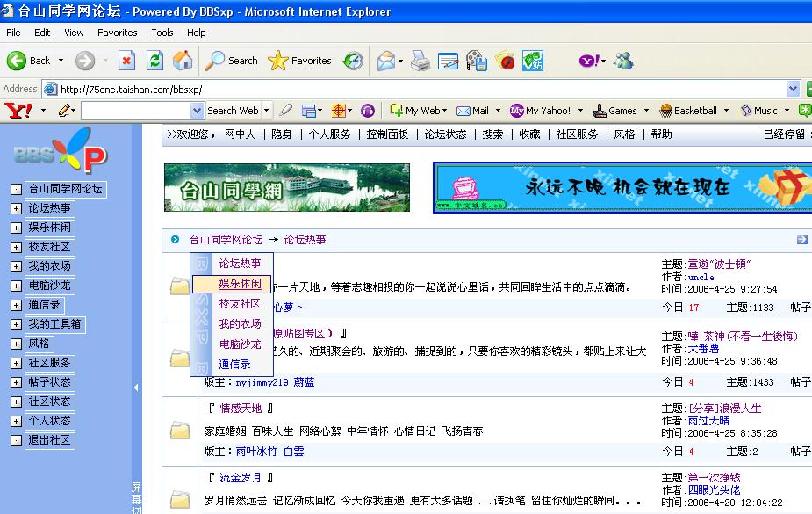Click the Mail envelope toolbar icon
This screenshot has width=812, height=514.
pyautogui.click(x=386, y=61)
